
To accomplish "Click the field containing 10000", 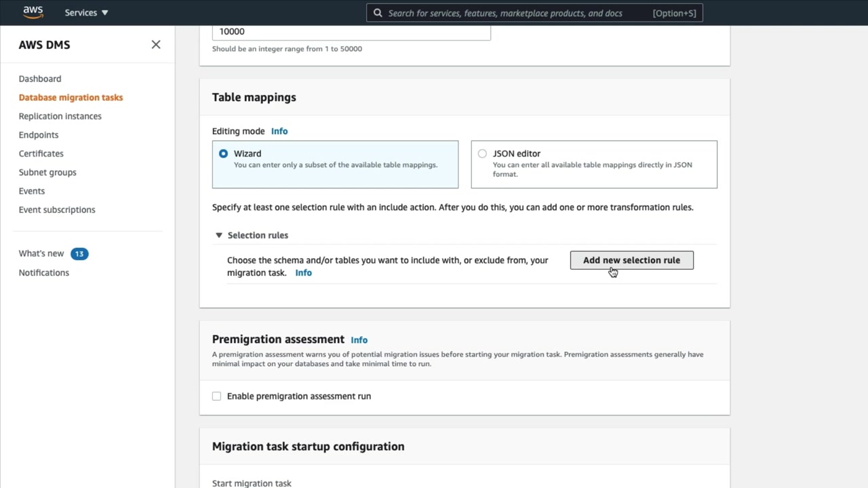I will coord(351,32).
